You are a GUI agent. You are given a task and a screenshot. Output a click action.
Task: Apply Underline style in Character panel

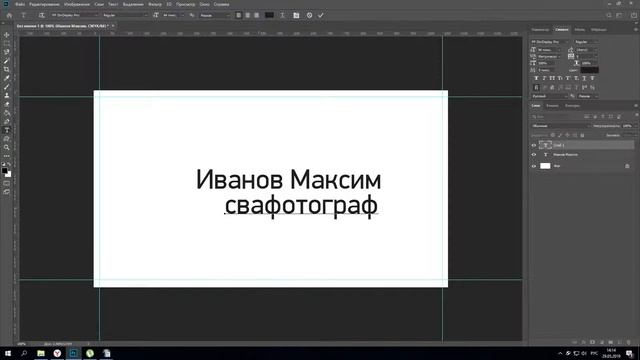[584, 78]
